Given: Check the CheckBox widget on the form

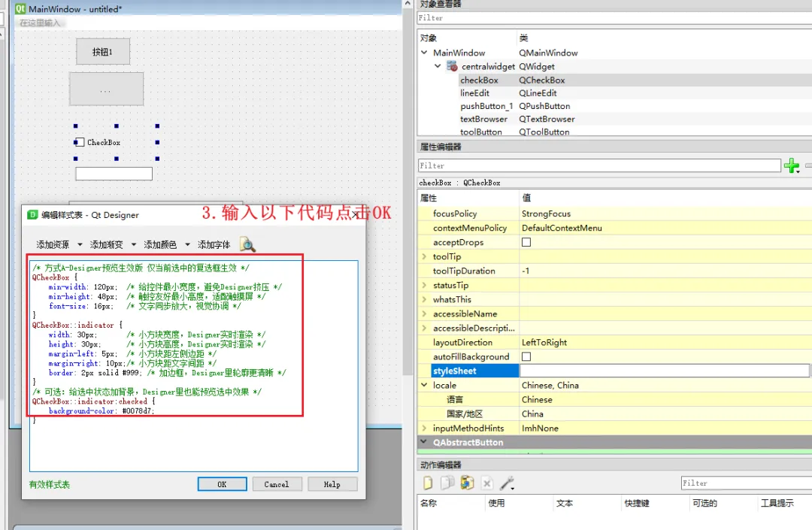Looking at the screenshot, I should pos(79,142).
